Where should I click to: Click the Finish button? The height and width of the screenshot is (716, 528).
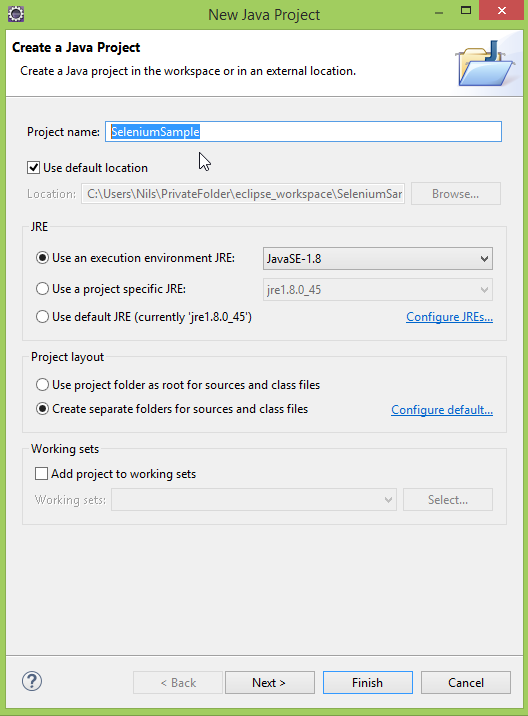click(368, 683)
